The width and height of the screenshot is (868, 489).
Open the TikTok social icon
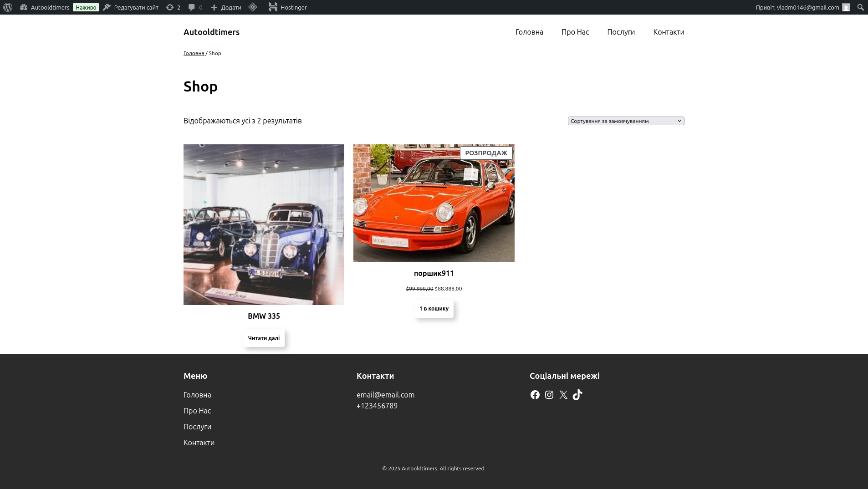[577, 395]
